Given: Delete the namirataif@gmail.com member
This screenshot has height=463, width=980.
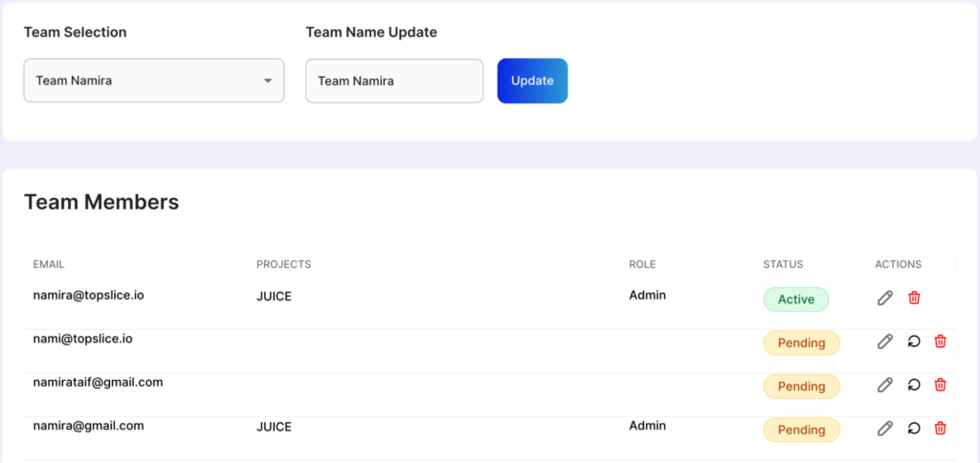Looking at the screenshot, I should point(941,385).
